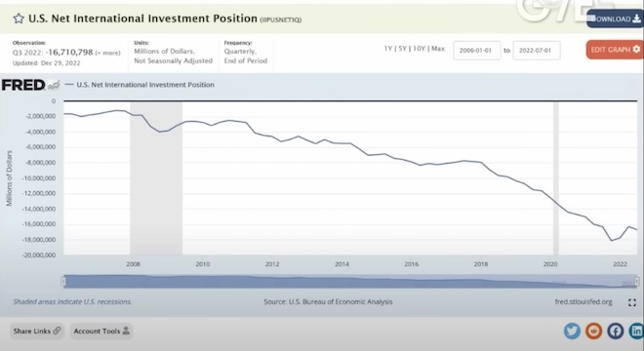Open the fred.stlouisfed.org link
Image resolution: width=644 pixels, height=351 pixels.
tap(584, 301)
